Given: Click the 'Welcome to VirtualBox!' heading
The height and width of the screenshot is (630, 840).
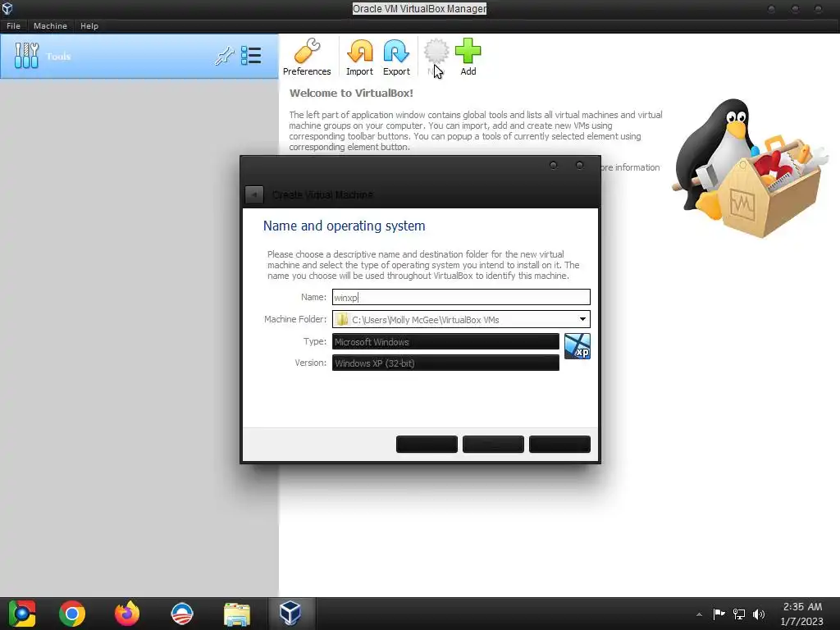Looking at the screenshot, I should 351,94.
